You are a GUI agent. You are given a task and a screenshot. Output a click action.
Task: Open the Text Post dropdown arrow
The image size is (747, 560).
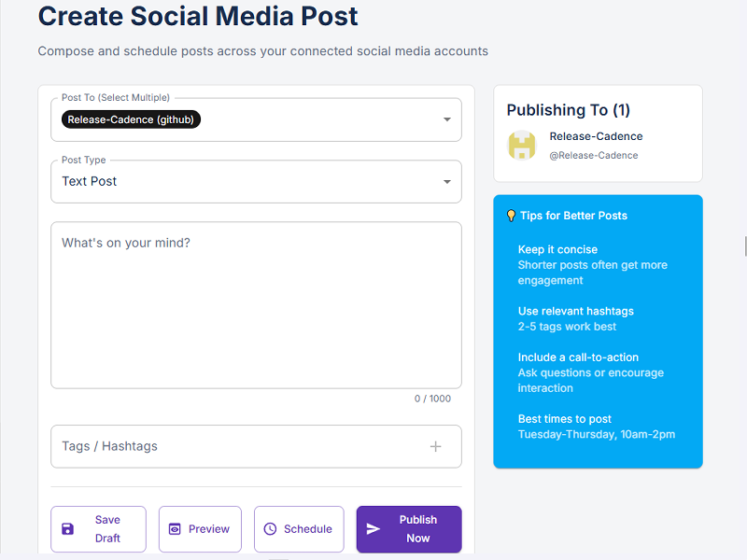coord(446,181)
